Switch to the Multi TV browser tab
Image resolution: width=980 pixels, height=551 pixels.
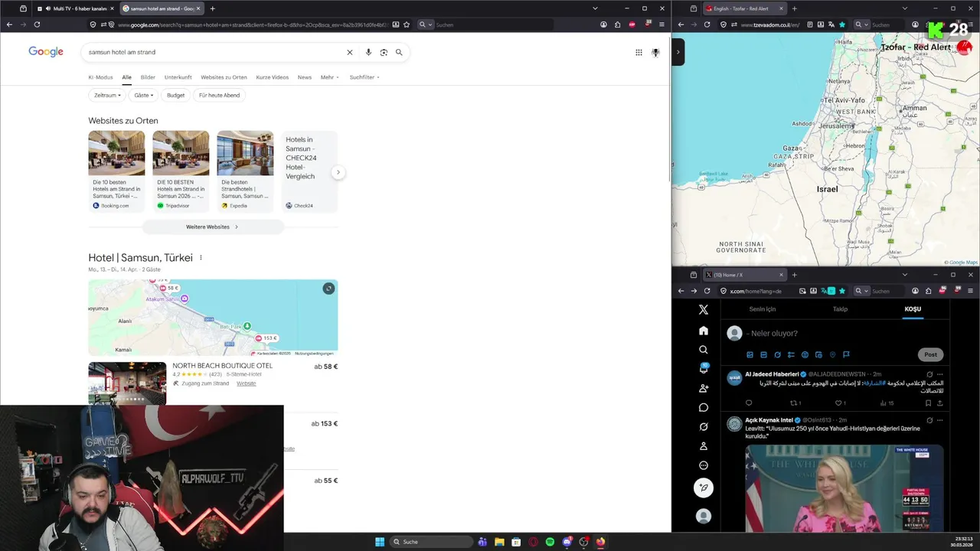(74, 8)
